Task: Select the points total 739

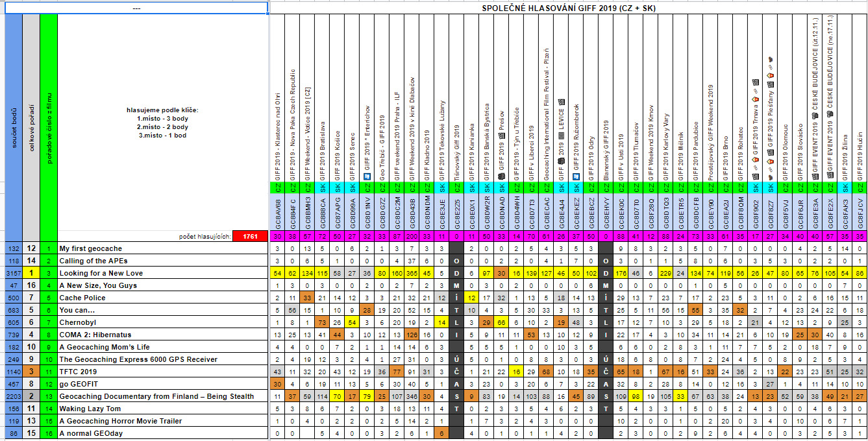Action: pyautogui.click(x=13, y=335)
